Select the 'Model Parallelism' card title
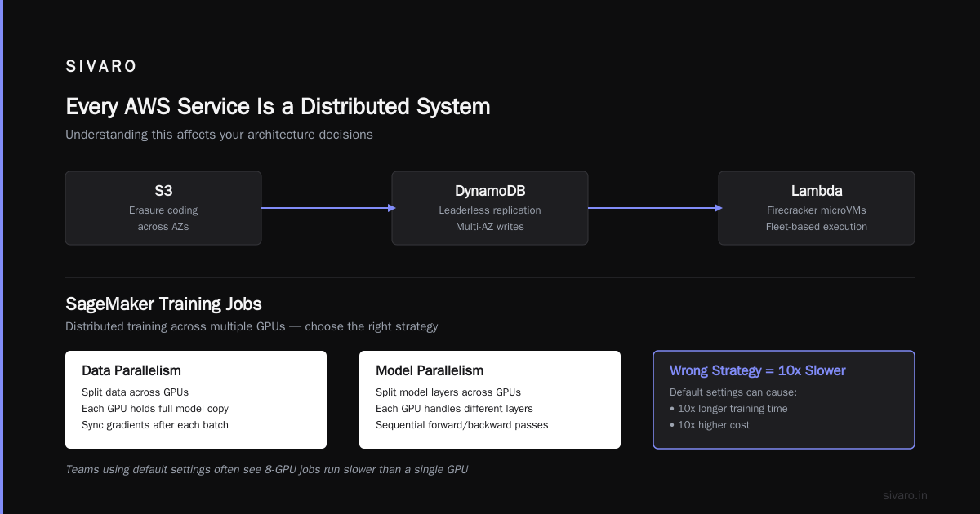Viewport: 980px width, 514px height. (x=430, y=370)
